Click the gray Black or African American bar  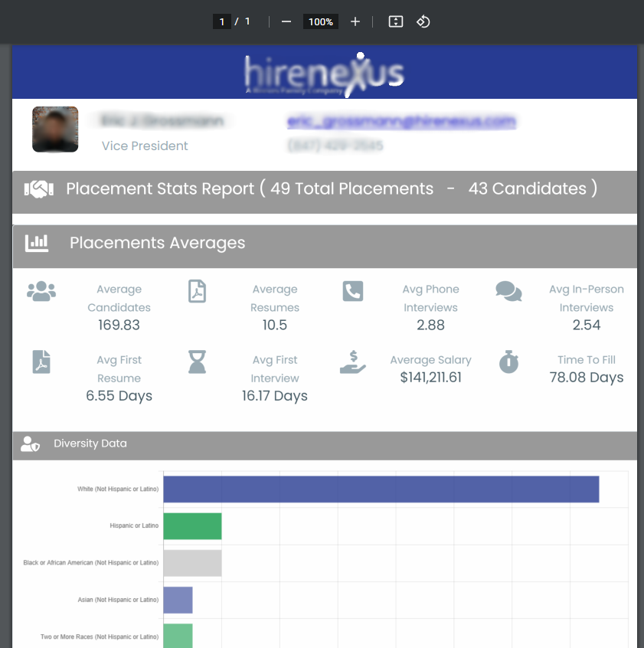tap(192, 563)
